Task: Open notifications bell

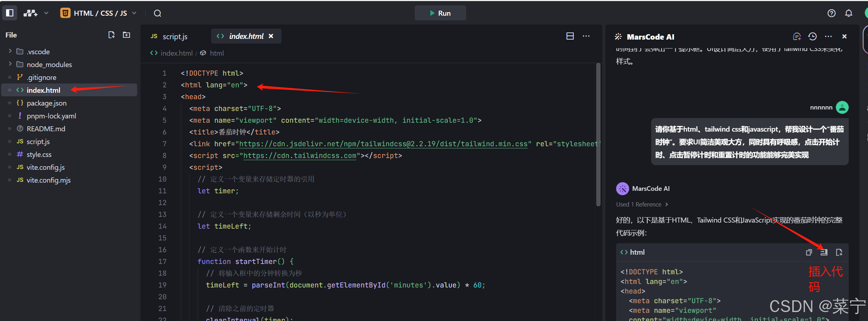Action: pyautogui.click(x=849, y=13)
